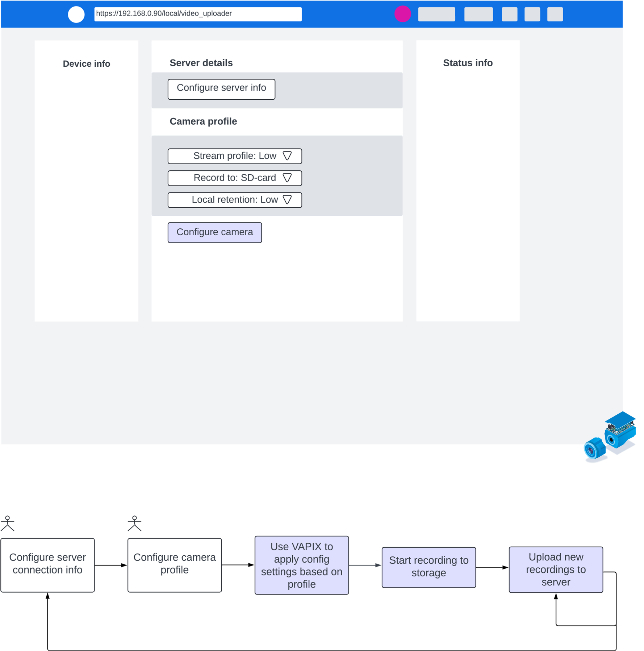Image resolution: width=644 pixels, height=651 pixels.
Task: Select the Configure camera profile flow box
Action: [x=175, y=565]
